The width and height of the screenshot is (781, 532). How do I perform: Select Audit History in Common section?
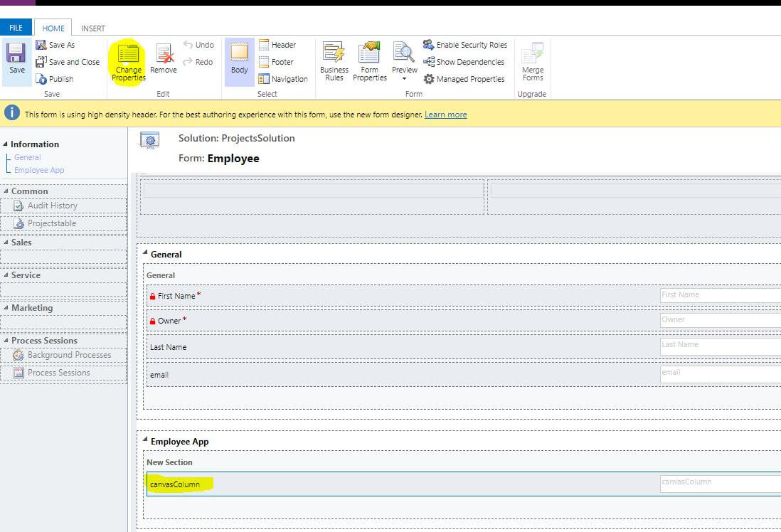[52, 206]
